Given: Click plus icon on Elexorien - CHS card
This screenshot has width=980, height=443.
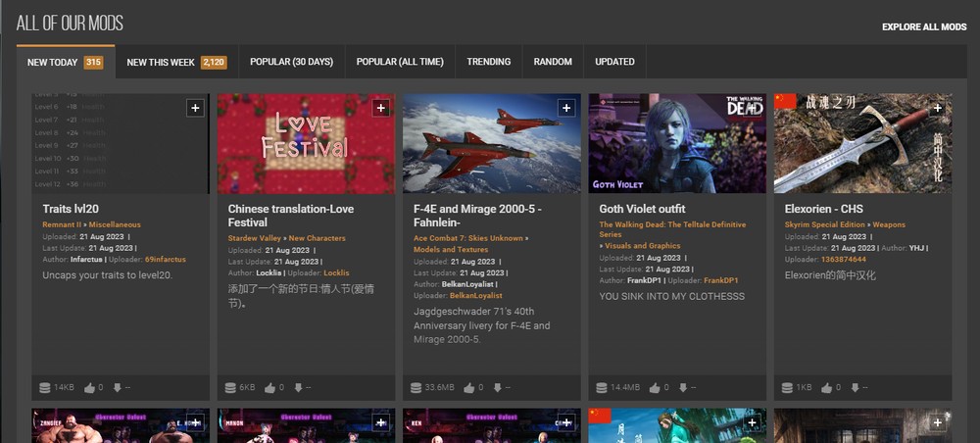Looking at the screenshot, I should (938, 108).
